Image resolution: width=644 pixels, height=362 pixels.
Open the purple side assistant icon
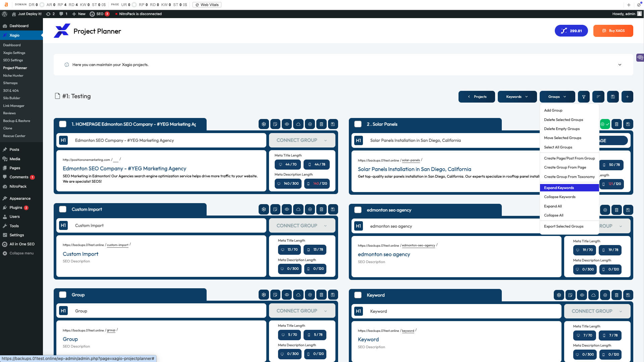coord(640,58)
